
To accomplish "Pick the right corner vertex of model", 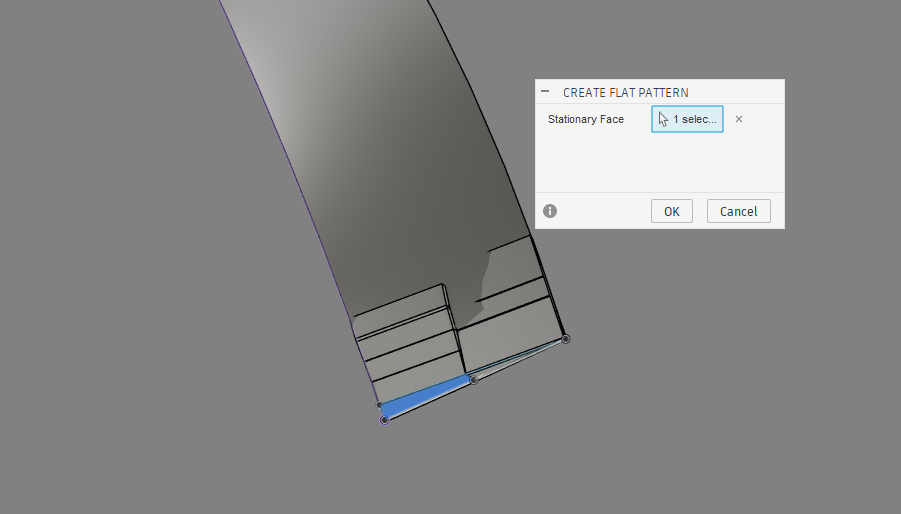I will tap(565, 339).
